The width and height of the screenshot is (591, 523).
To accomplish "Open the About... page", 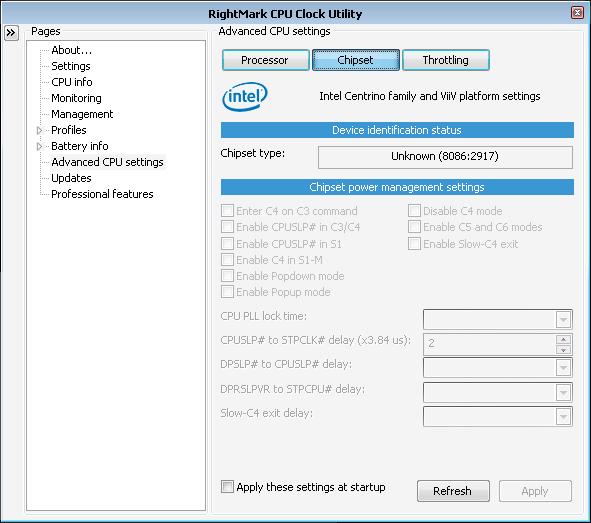I will tap(72, 50).
